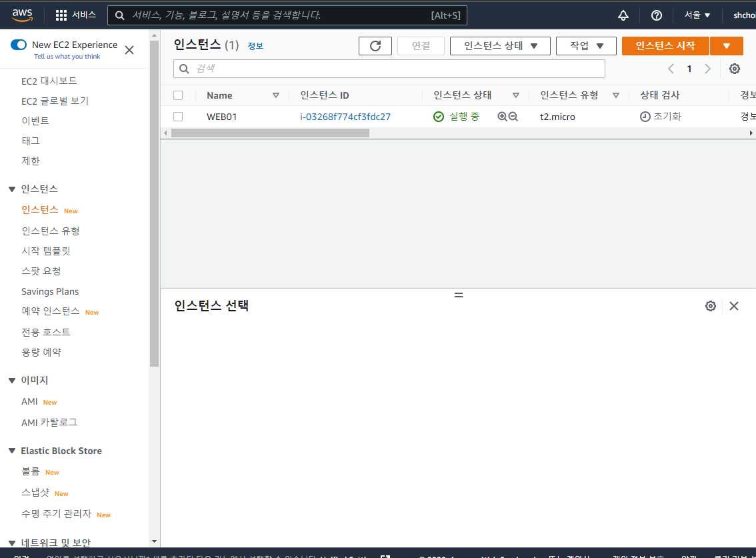Sort by 인스턴스 상태 column arrow
This screenshot has width=756, height=558.
[515, 95]
